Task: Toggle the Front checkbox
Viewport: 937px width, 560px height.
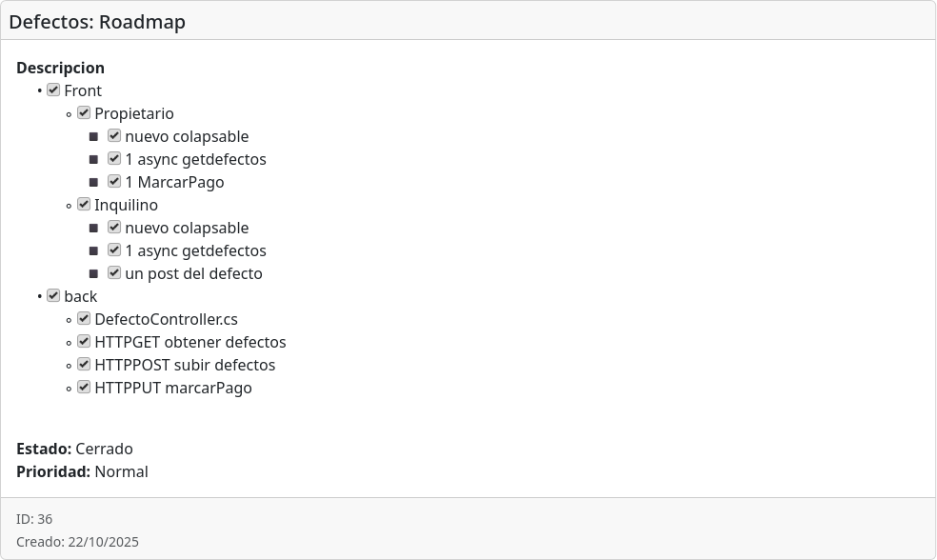Action: click(53, 90)
